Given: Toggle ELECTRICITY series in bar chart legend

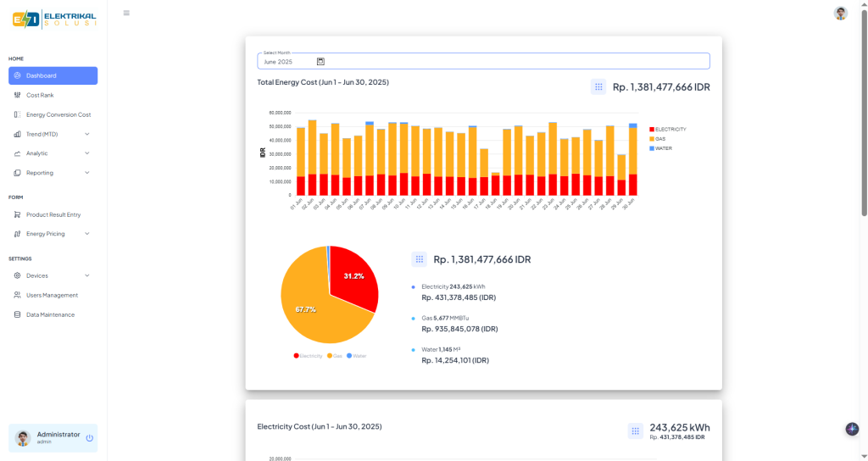Looking at the screenshot, I should 668,129.
